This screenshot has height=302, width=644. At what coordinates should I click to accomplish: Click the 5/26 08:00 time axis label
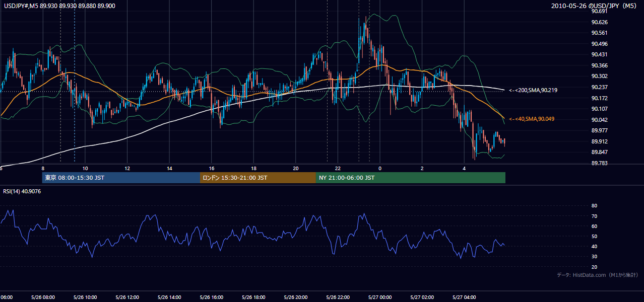tap(43, 297)
